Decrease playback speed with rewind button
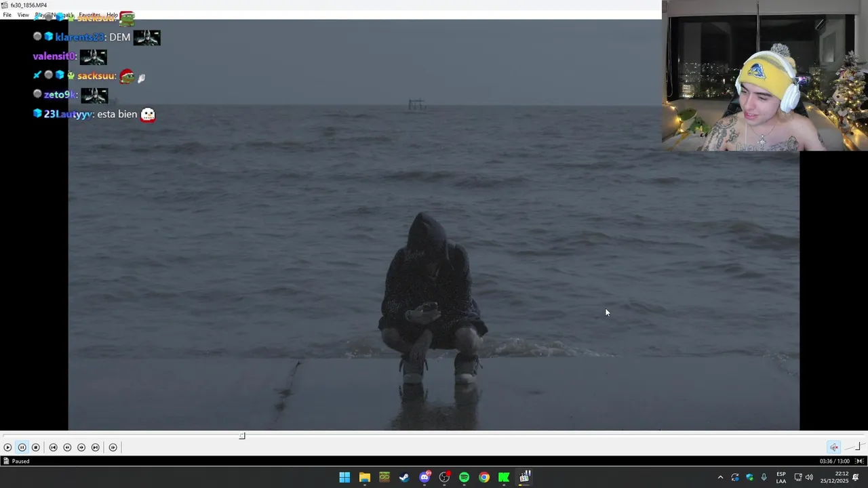868x488 pixels. 67,447
